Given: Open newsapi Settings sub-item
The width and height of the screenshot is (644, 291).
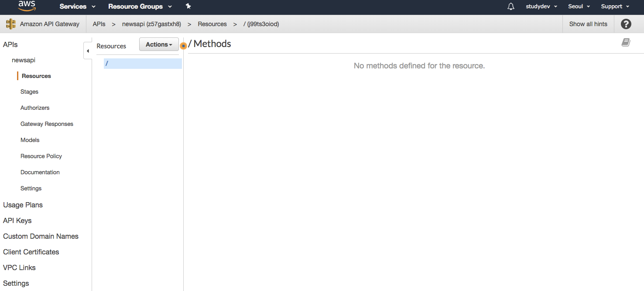Looking at the screenshot, I should click(x=31, y=189).
